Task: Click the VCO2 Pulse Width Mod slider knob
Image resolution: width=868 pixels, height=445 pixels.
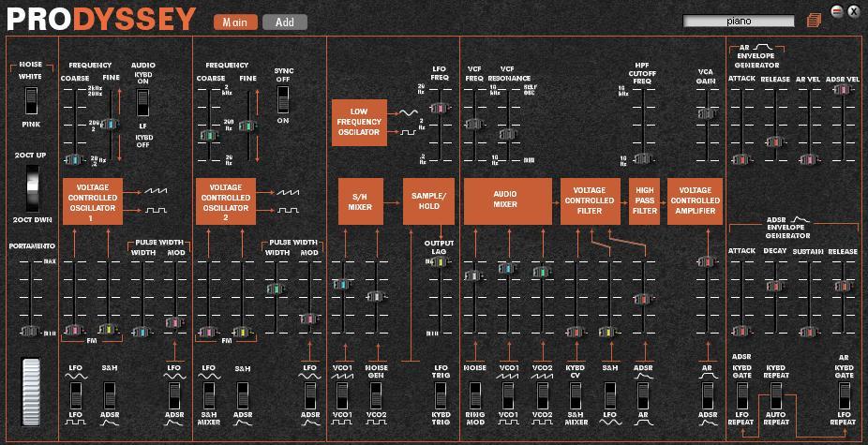Action: [309, 319]
